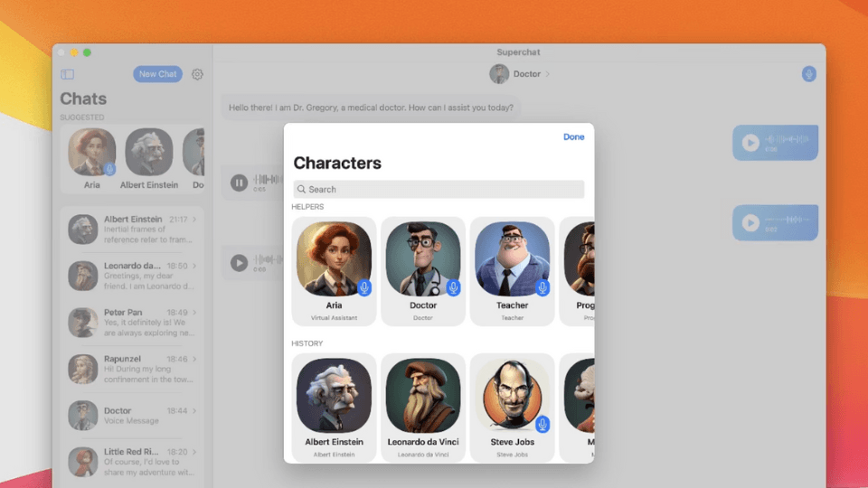Toggle the sidebar panel icon

[67, 74]
